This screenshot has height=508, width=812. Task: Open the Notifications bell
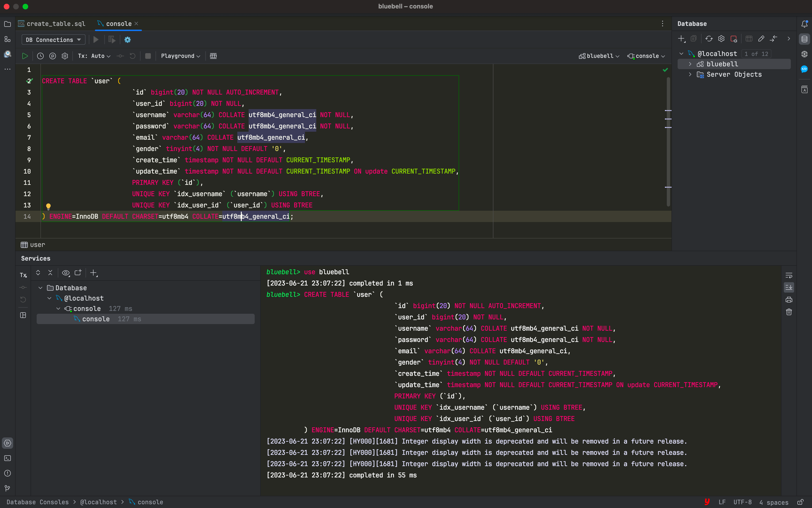pyautogui.click(x=804, y=24)
